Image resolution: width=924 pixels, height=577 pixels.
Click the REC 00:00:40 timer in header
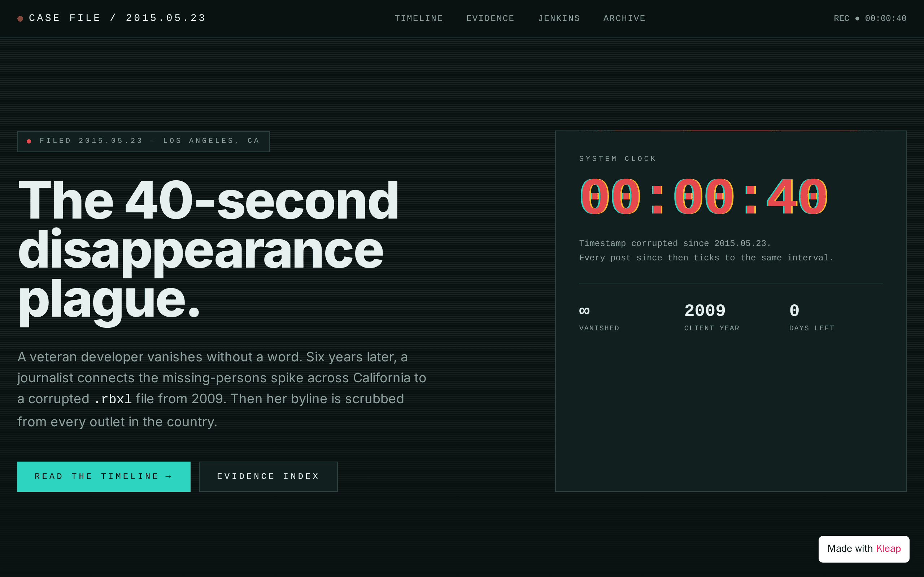point(870,18)
